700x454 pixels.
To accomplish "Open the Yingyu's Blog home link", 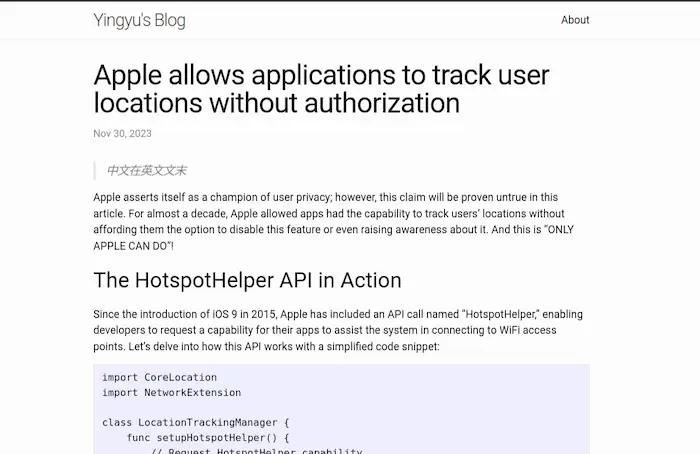I will click(139, 21).
